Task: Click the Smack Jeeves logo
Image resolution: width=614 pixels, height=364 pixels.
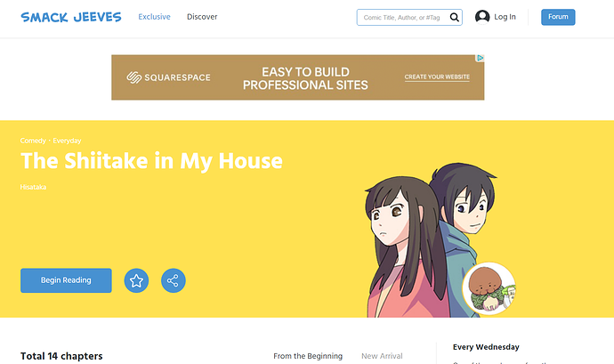Action: click(x=71, y=17)
